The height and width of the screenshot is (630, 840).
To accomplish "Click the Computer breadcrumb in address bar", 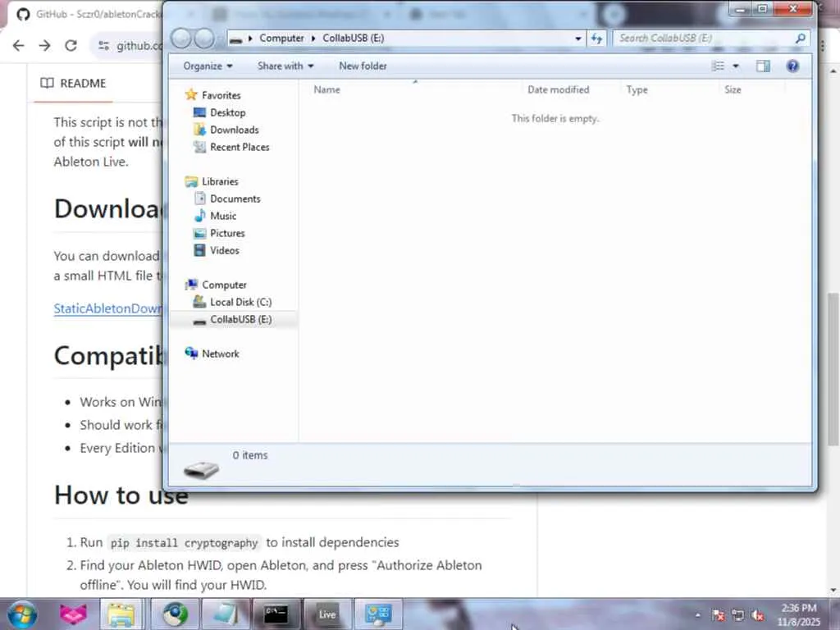I will point(282,38).
